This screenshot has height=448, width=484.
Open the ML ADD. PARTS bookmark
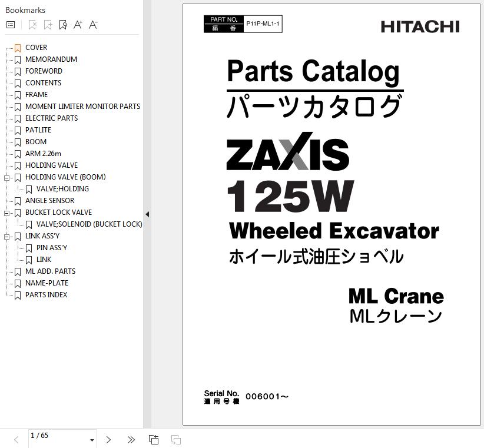pyautogui.click(x=50, y=271)
